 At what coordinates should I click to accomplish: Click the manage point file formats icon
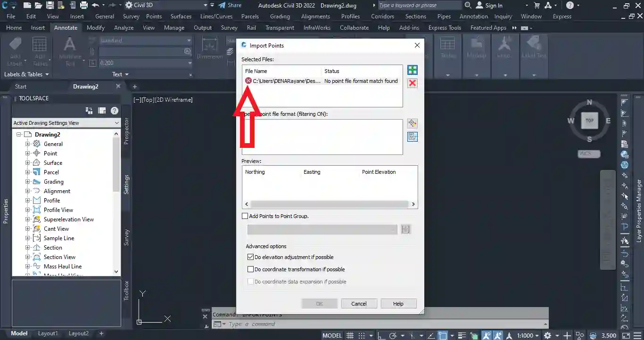[x=412, y=123]
